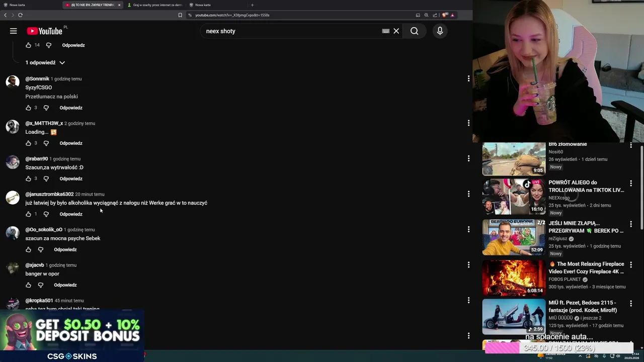The image size is (644, 362).
Task: Reply to @x_M4TTH3W_x with Odpowiedz
Action: click(71, 143)
